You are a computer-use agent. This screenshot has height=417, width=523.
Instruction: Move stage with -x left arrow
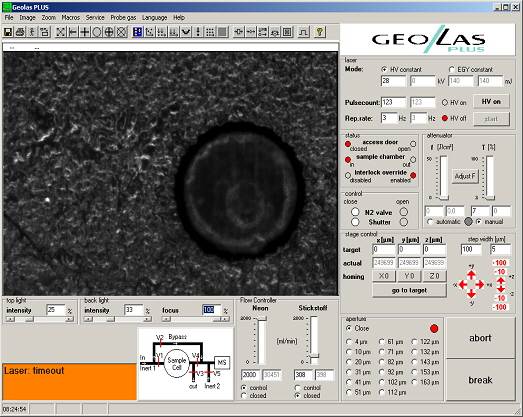462,285
